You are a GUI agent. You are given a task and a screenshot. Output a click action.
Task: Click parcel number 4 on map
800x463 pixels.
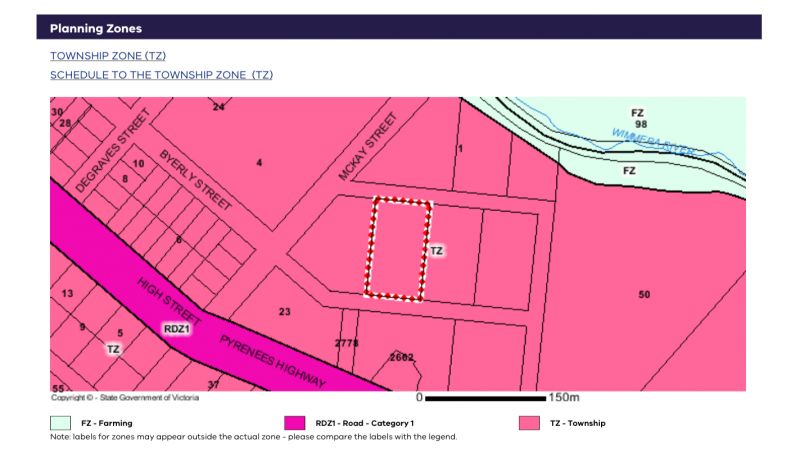(x=259, y=163)
